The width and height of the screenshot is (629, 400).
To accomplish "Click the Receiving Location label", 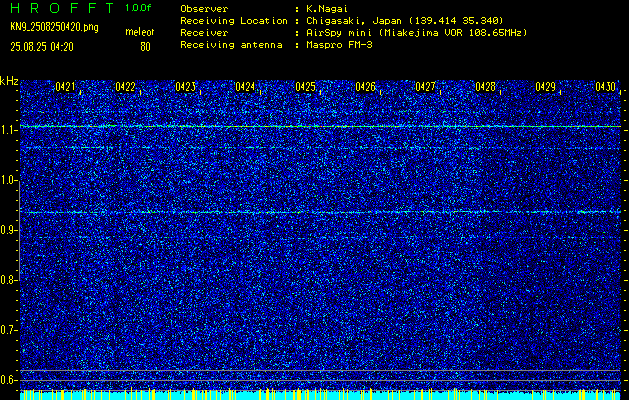I will 234,21.
